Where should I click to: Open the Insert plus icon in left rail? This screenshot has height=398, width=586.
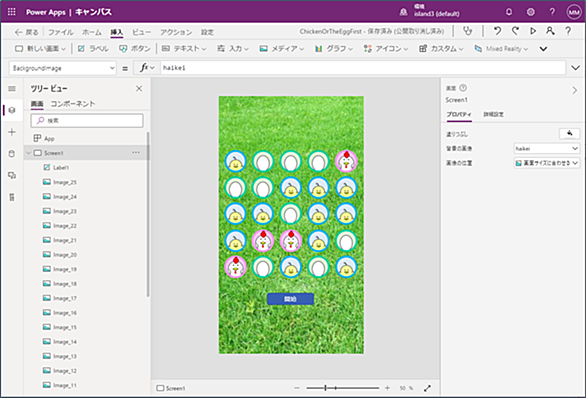[12, 132]
